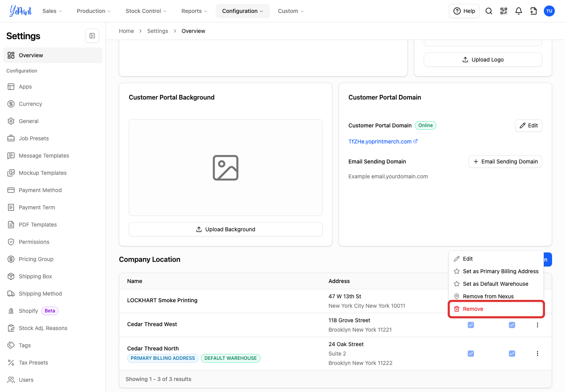Open the Configuration dropdown
Viewport: 565px width, 392px height.
click(242, 11)
